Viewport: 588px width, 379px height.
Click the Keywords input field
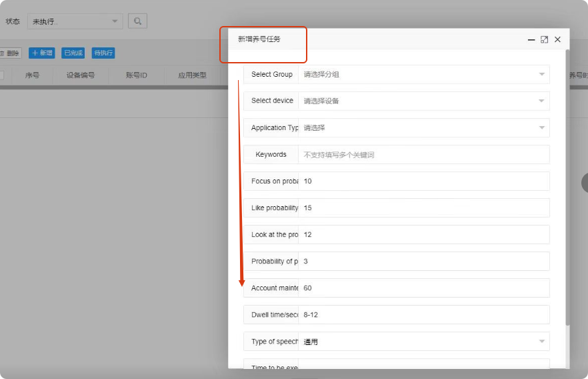tap(423, 155)
